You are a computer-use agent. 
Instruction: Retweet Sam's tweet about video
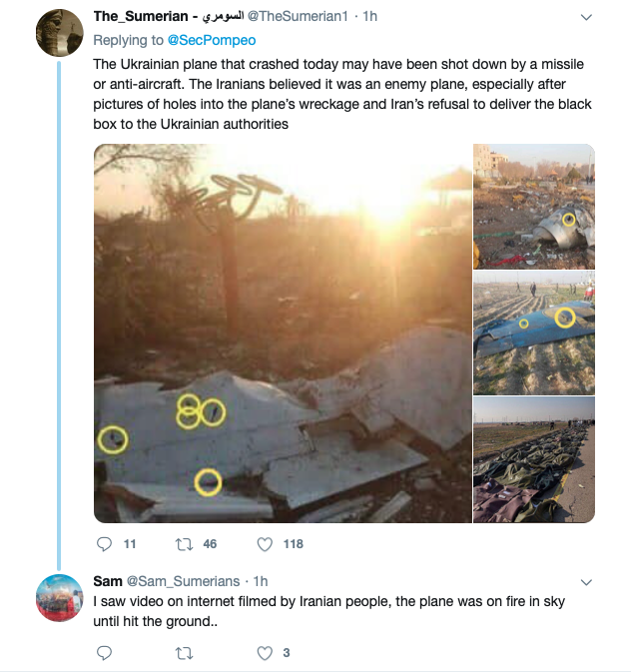point(184,653)
